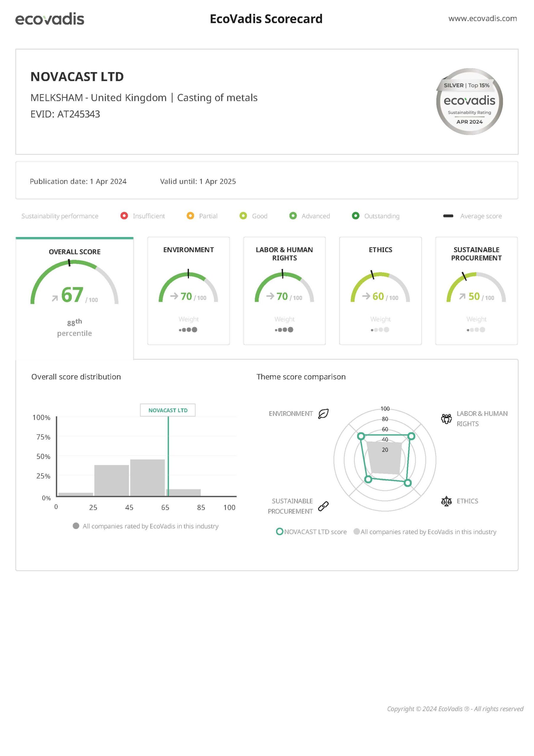
Task: Click the gray industry companies legend dot
Action: pos(76,526)
